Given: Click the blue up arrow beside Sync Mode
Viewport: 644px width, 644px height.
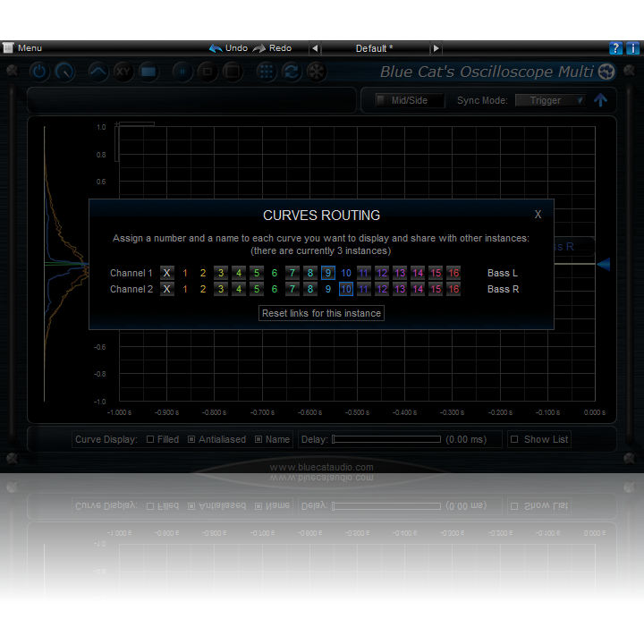Looking at the screenshot, I should point(600,100).
